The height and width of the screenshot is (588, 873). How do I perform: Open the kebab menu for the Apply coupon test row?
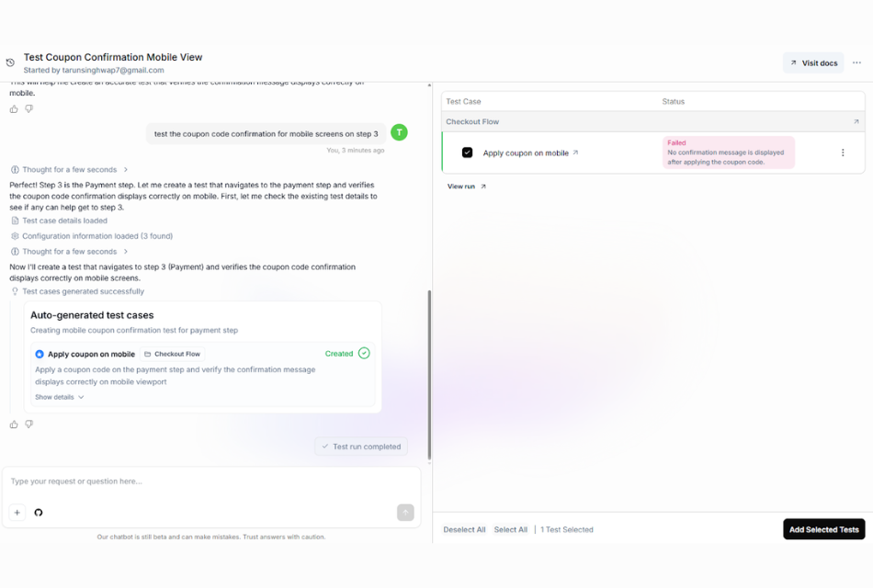pos(843,153)
